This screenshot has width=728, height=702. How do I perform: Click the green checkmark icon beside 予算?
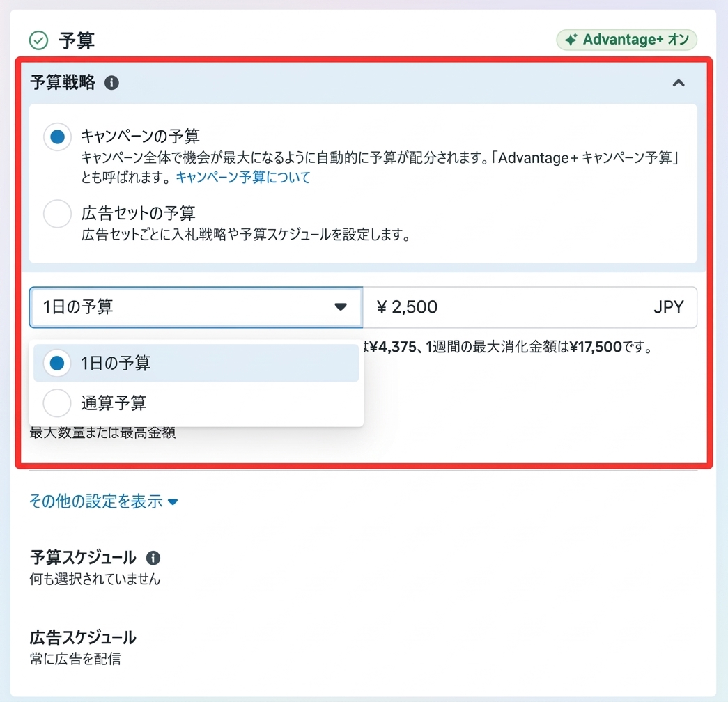(38, 40)
